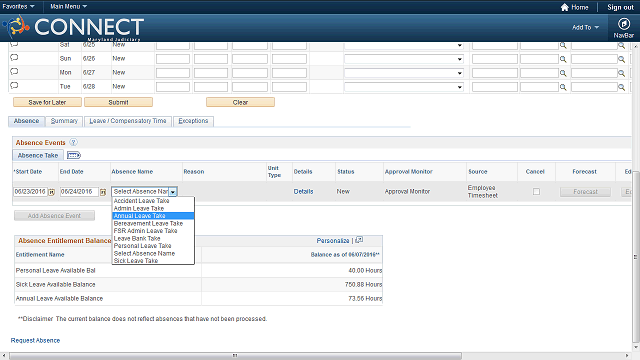Click the Sign out link

(x=620, y=7)
